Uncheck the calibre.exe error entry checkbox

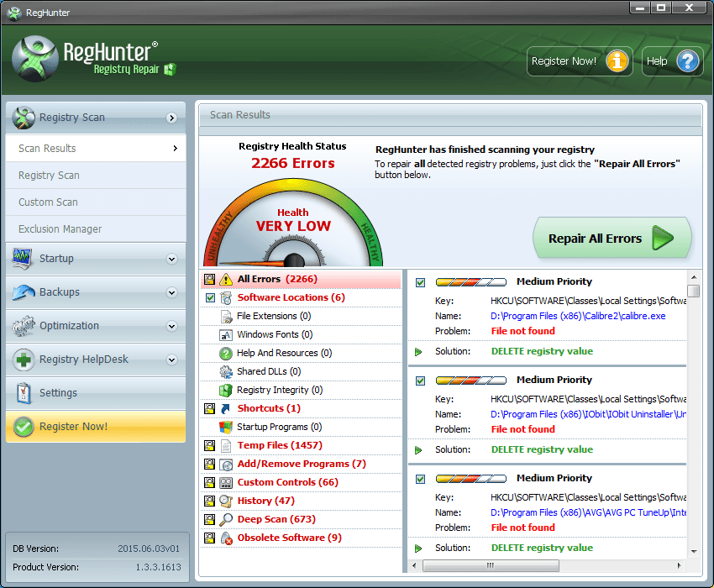pyautogui.click(x=420, y=282)
